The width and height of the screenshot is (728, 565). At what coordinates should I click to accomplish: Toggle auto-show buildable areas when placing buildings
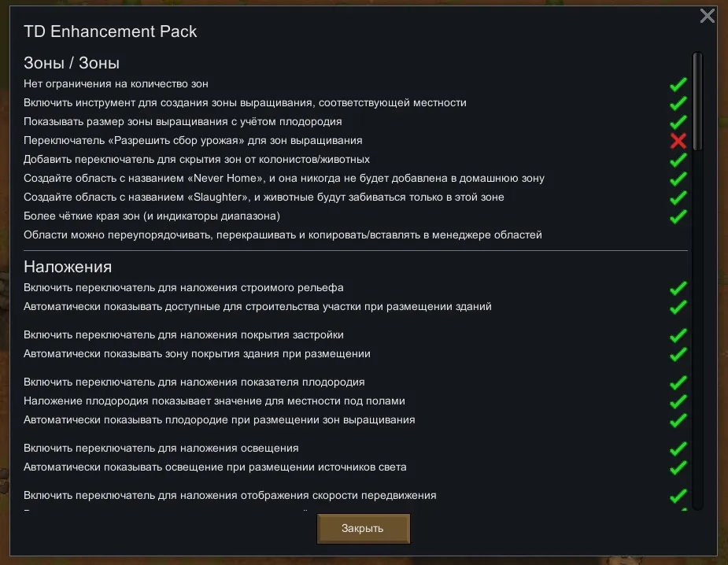tap(678, 307)
